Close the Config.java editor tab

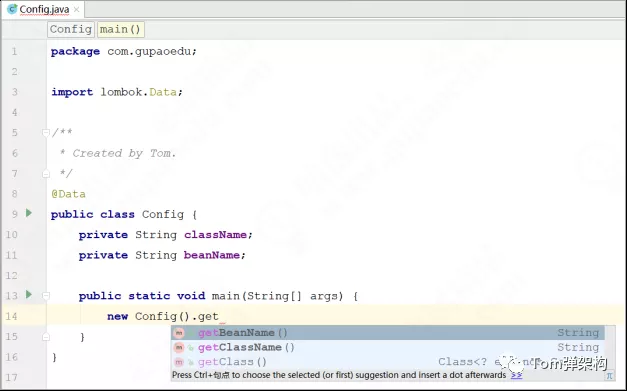(x=76, y=9)
